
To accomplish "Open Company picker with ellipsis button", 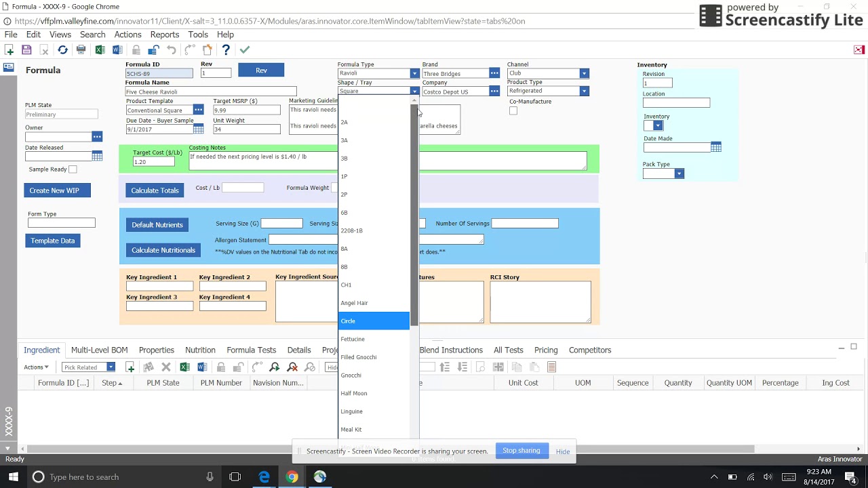I will pyautogui.click(x=494, y=91).
